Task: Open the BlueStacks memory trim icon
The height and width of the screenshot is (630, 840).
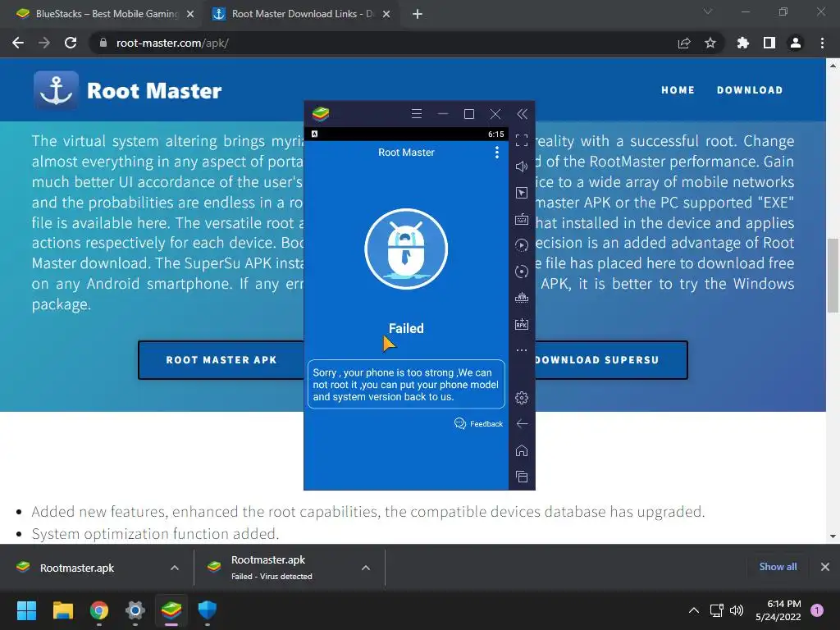Action: tap(521, 298)
